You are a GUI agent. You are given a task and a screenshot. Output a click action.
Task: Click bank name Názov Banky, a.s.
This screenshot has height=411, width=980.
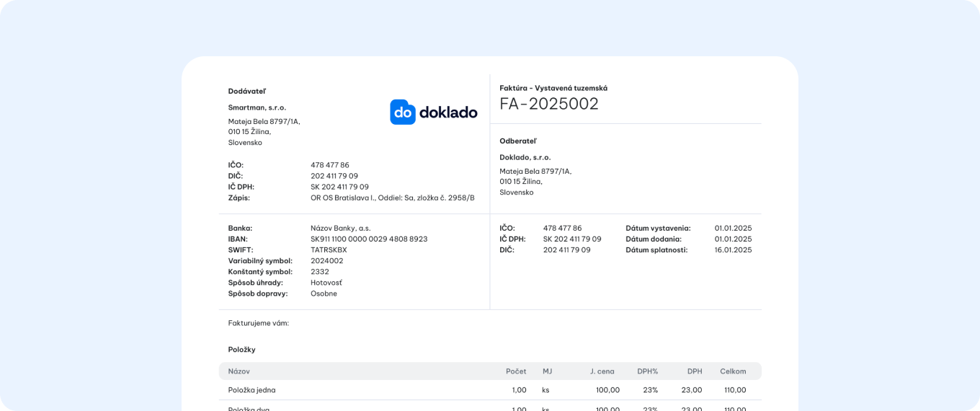[341, 228]
